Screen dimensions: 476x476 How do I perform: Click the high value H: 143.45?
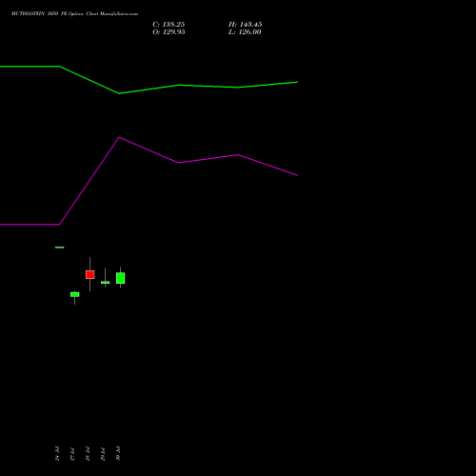point(245,25)
